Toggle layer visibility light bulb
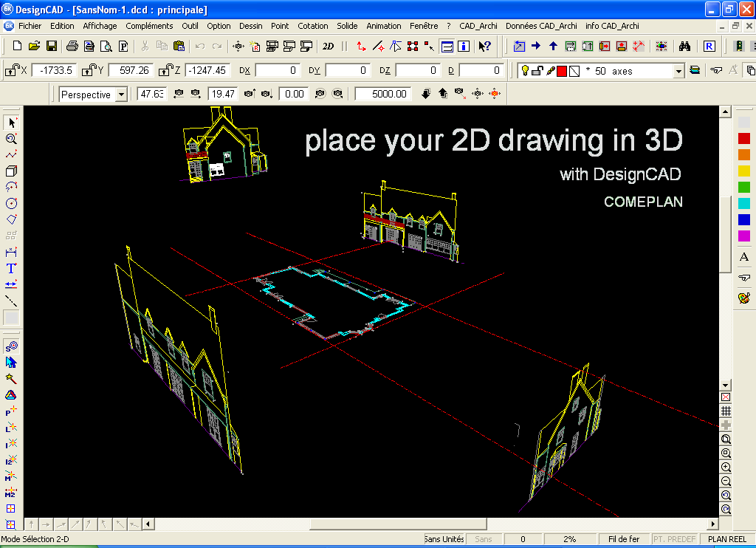 coord(525,71)
